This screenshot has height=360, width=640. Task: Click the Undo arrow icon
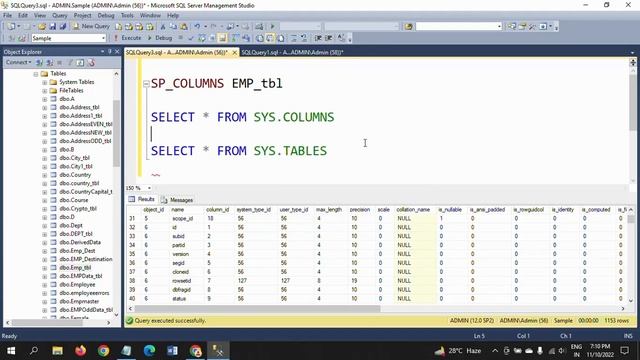click(197, 27)
